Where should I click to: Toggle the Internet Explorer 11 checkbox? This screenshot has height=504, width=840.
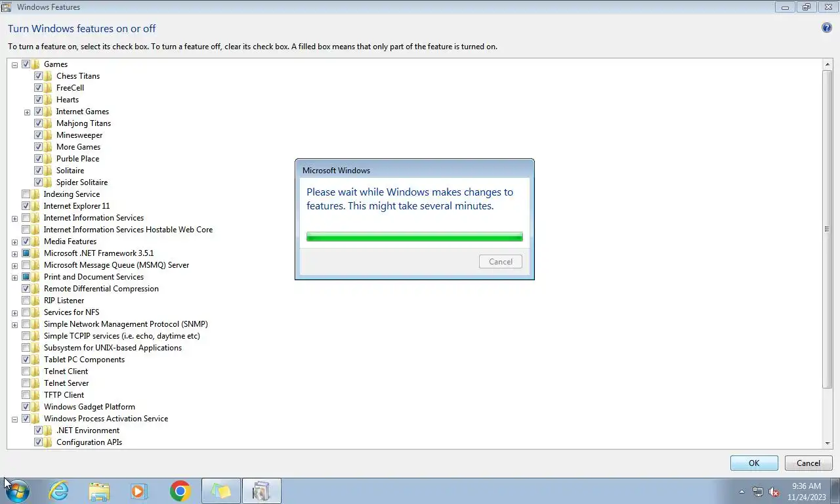pos(26,206)
